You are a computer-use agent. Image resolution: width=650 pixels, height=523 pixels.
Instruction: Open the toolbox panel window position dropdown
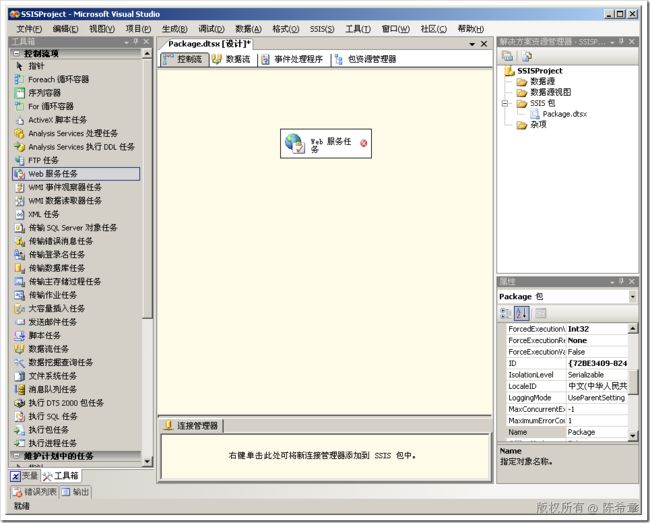tap(126, 42)
